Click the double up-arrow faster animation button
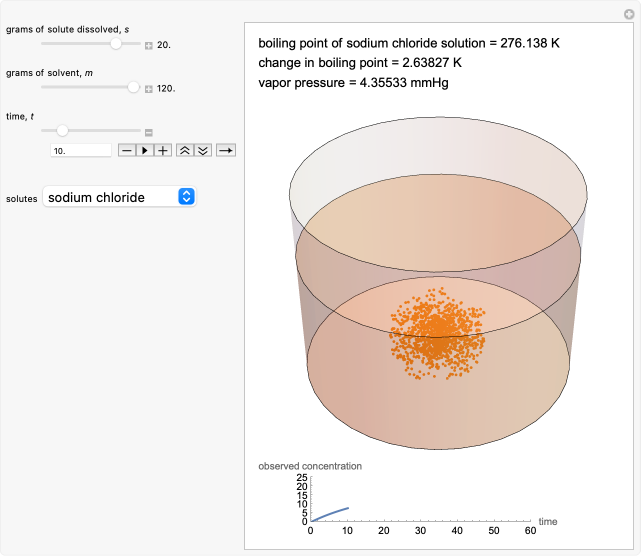 tap(184, 150)
